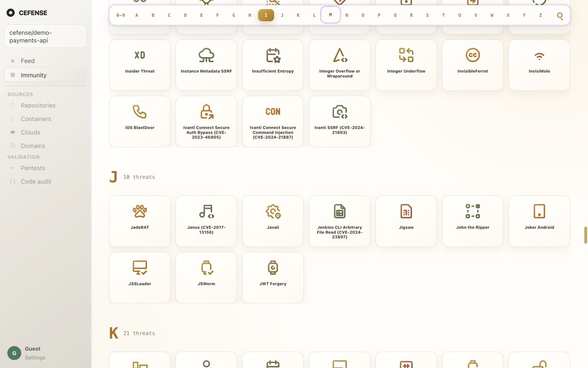
Task: Click the search magnifier icon in alphabet bar
Action: [560, 16]
